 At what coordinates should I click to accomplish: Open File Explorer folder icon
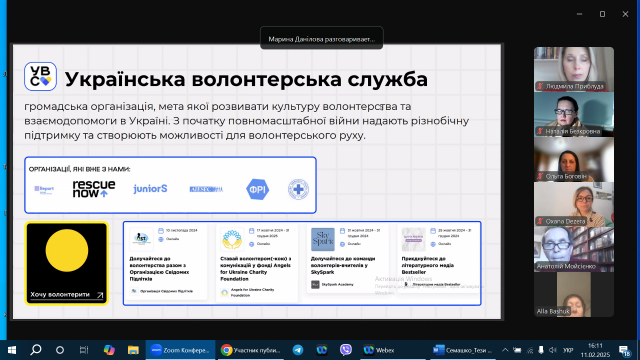133,350
